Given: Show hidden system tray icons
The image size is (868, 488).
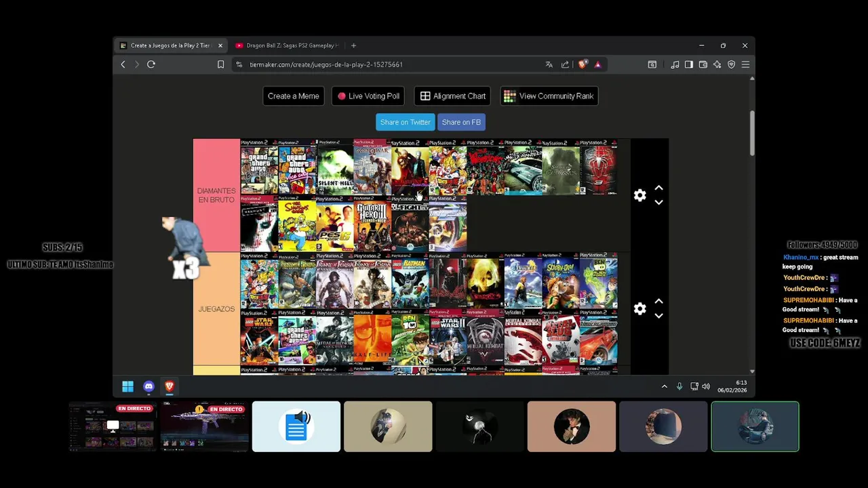Looking at the screenshot, I should tap(664, 386).
